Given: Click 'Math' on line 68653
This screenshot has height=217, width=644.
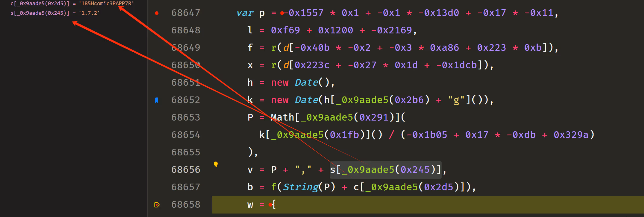Looking at the screenshot, I should [x=282, y=117].
